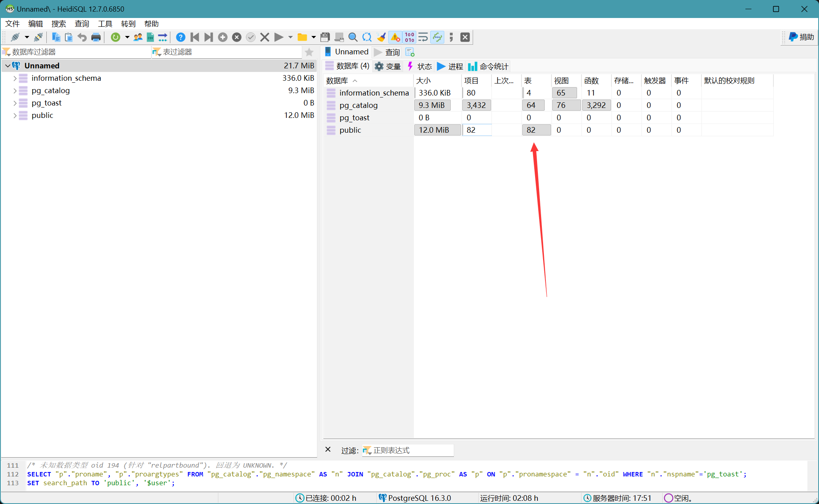The height and width of the screenshot is (504, 819).
Task: Open the 搜索 menu
Action: coord(59,24)
